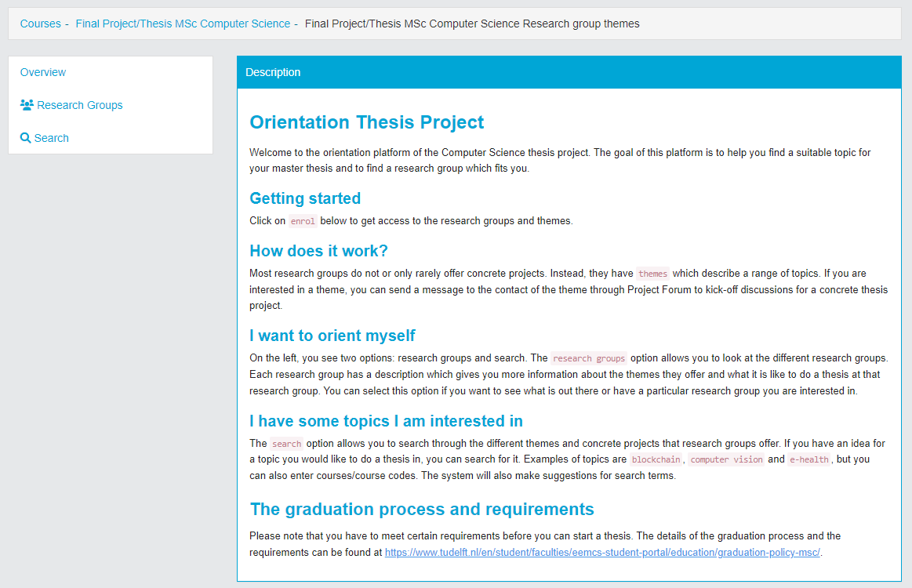Viewport: 912px width, 588px height.
Task: Click the 'computer vision' example topic tag
Action: pos(726,459)
